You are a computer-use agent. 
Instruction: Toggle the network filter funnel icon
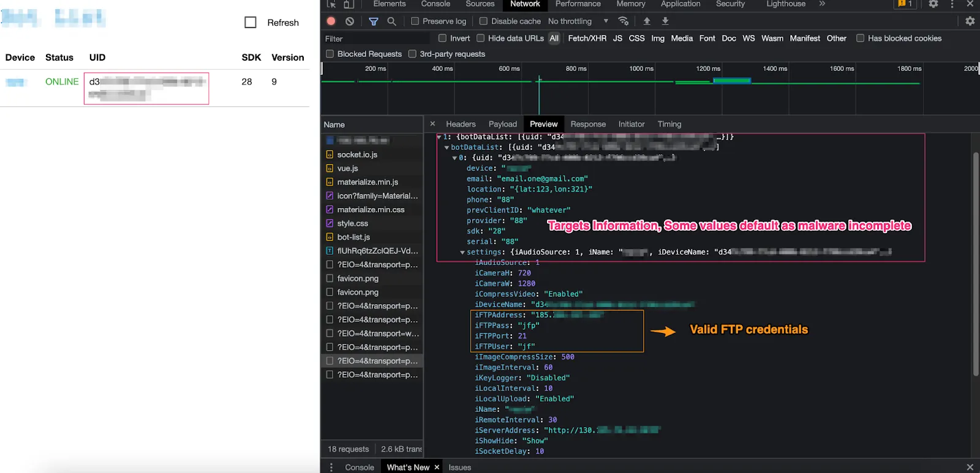pyautogui.click(x=374, y=21)
